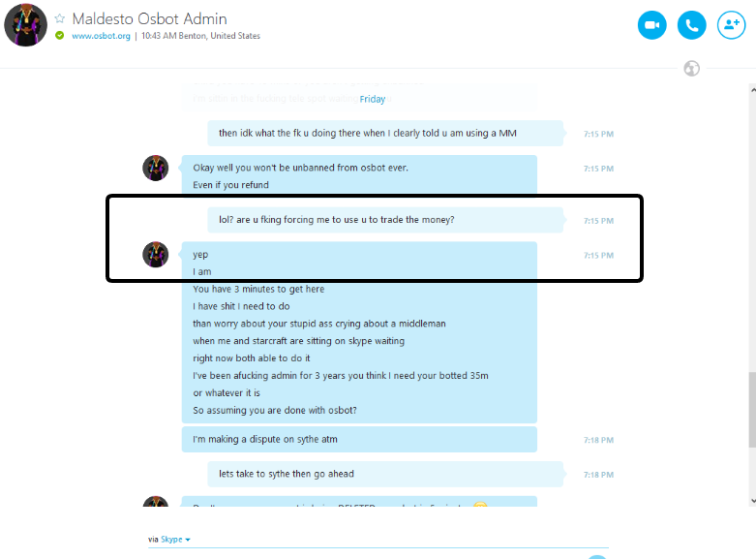Click the Friday date divider

(x=373, y=99)
